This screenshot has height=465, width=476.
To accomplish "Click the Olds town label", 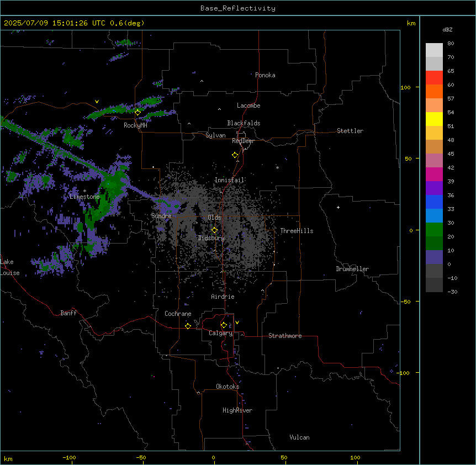I will click(214, 218).
